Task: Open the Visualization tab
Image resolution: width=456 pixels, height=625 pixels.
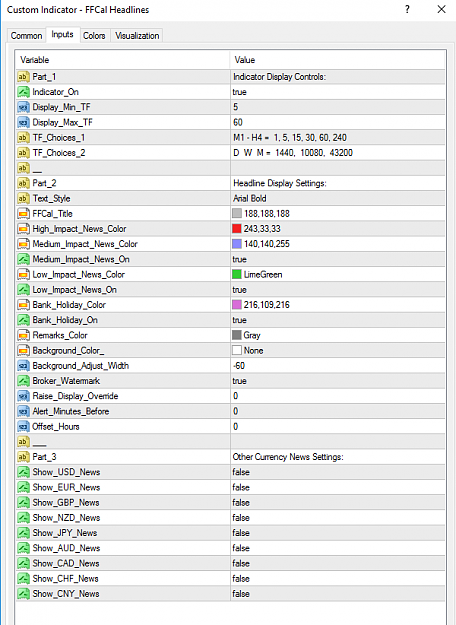Action: pyautogui.click(x=137, y=35)
